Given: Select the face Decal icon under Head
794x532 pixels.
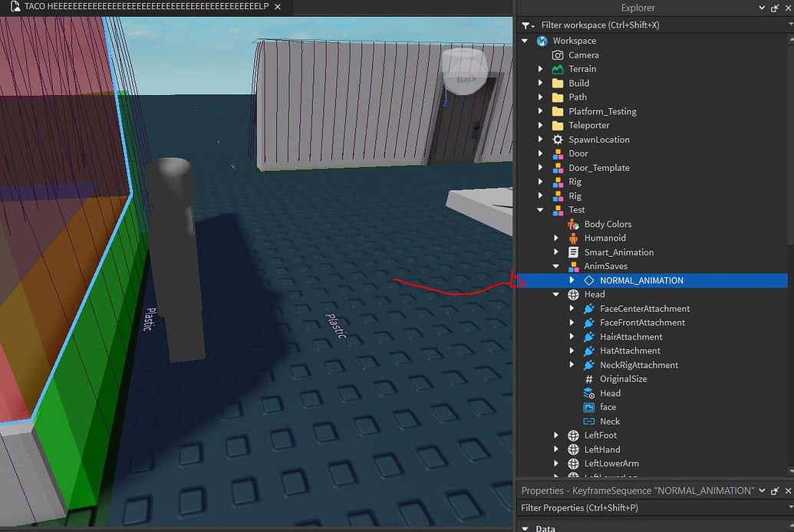Looking at the screenshot, I should [x=588, y=407].
